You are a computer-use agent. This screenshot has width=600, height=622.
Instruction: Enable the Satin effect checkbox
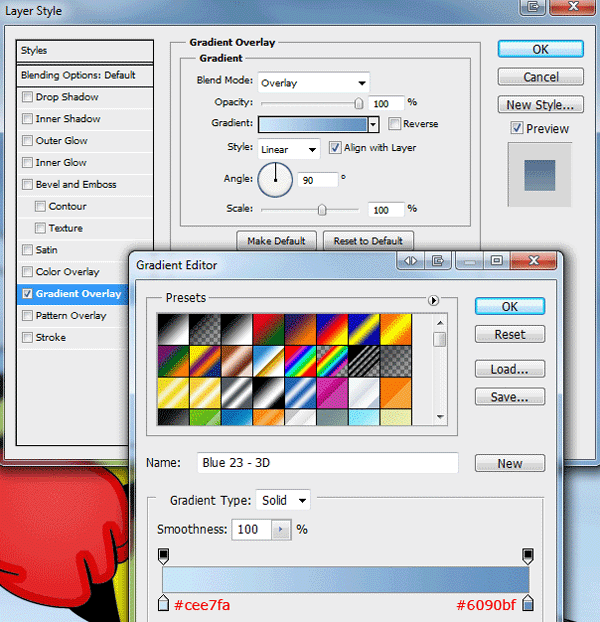(27, 250)
